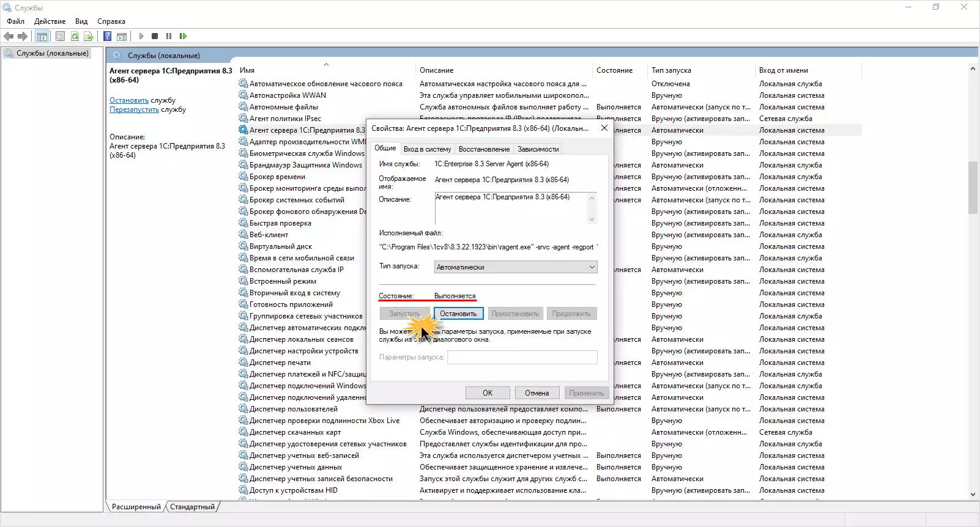Click the gear icon beside Быстрая проверка
Screen dimensions: 980x527
click(x=243, y=223)
